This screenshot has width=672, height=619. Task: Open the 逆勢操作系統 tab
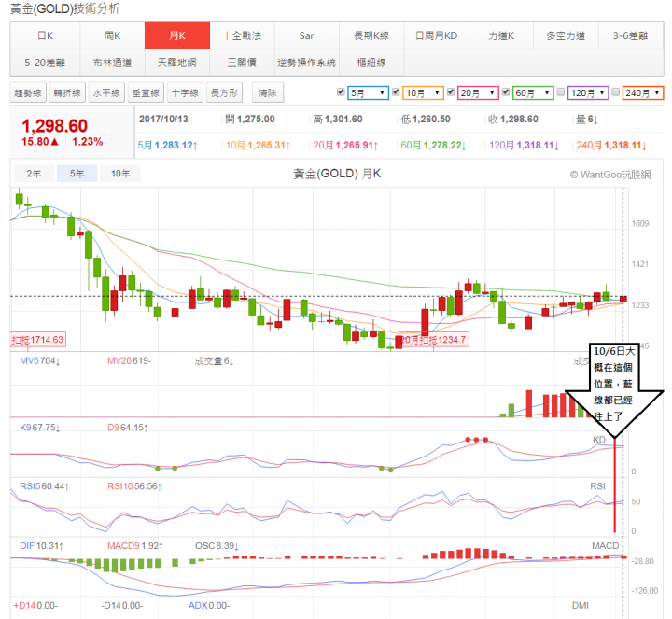point(307,63)
